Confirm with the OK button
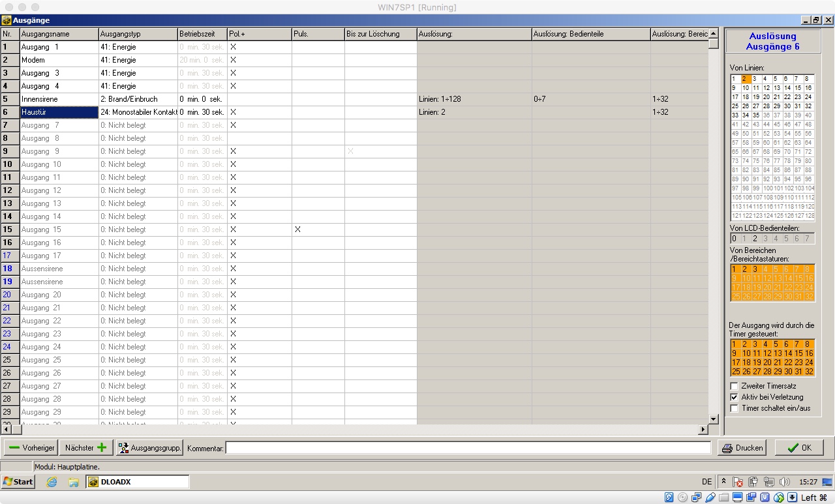This screenshot has width=835, height=504. pos(799,448)
